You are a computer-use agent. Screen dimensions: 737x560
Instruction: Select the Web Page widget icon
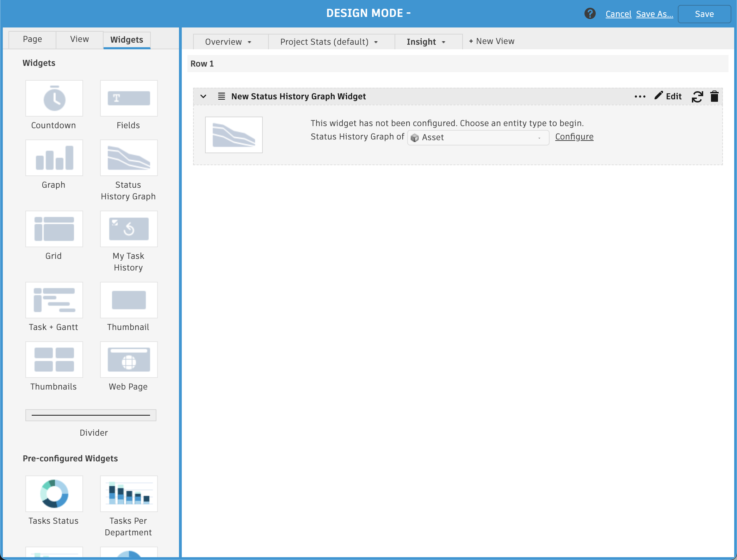pyautogui.click(x=129, y=360)
